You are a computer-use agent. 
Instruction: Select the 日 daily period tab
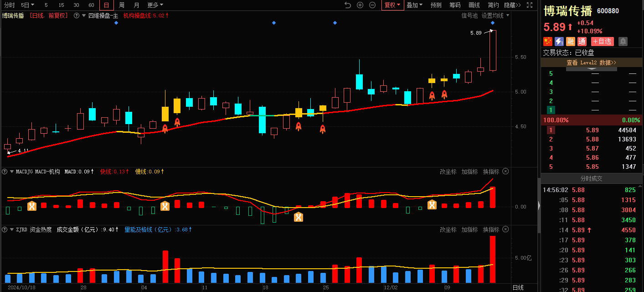pos(106,5)
